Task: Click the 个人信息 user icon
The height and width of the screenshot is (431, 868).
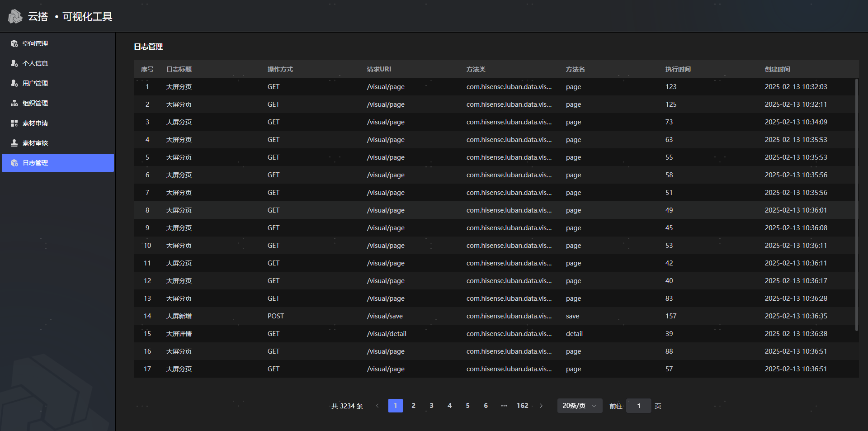Action: click(14, 63)
